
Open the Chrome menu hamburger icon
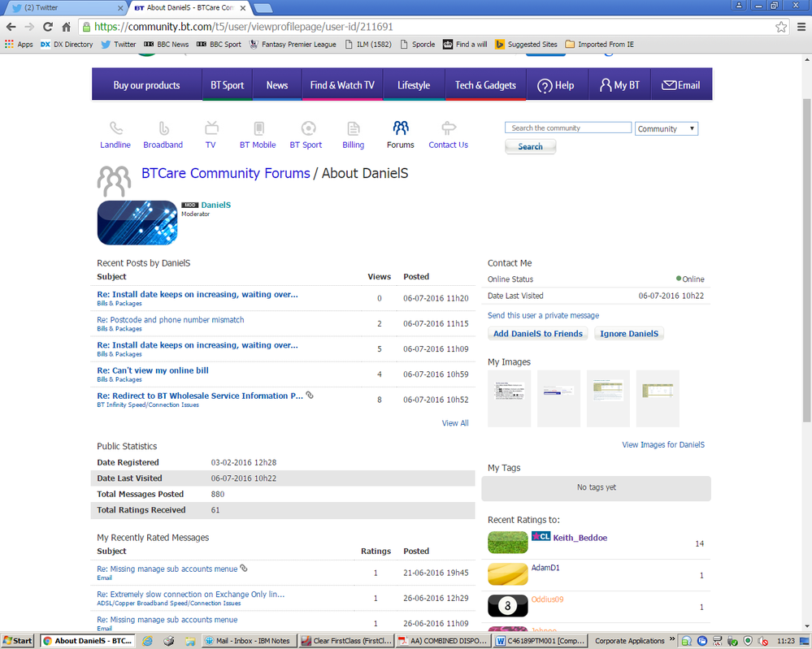click(801, 27)
